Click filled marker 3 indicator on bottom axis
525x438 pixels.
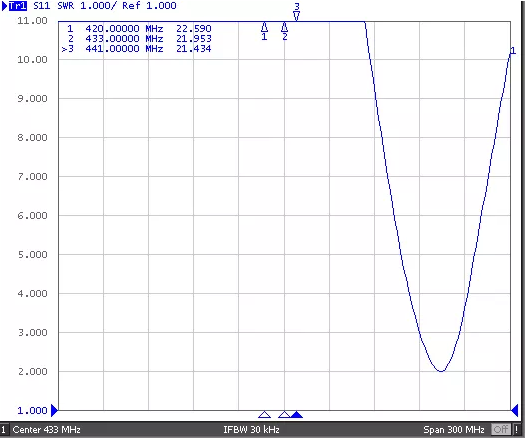click(x=297, y=415)
